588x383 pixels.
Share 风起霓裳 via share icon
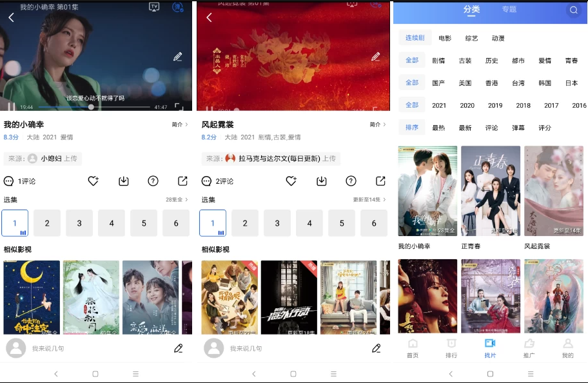[380, 181]
